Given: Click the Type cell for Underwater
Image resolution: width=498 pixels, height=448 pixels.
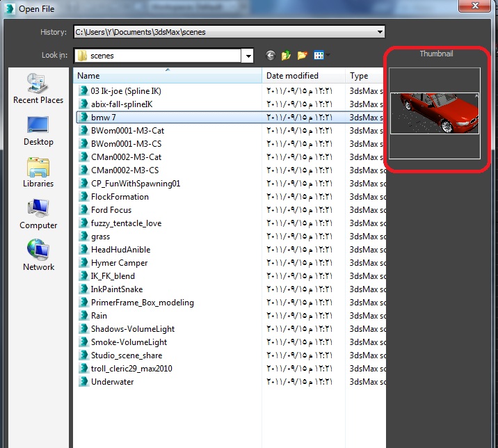Looking at the screenshot, I should [367, 382].
